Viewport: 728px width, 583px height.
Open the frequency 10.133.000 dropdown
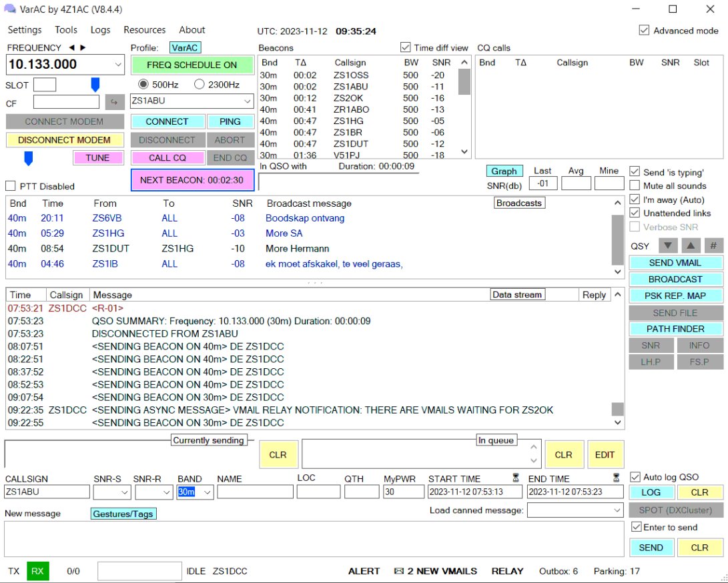click(118, 65)
